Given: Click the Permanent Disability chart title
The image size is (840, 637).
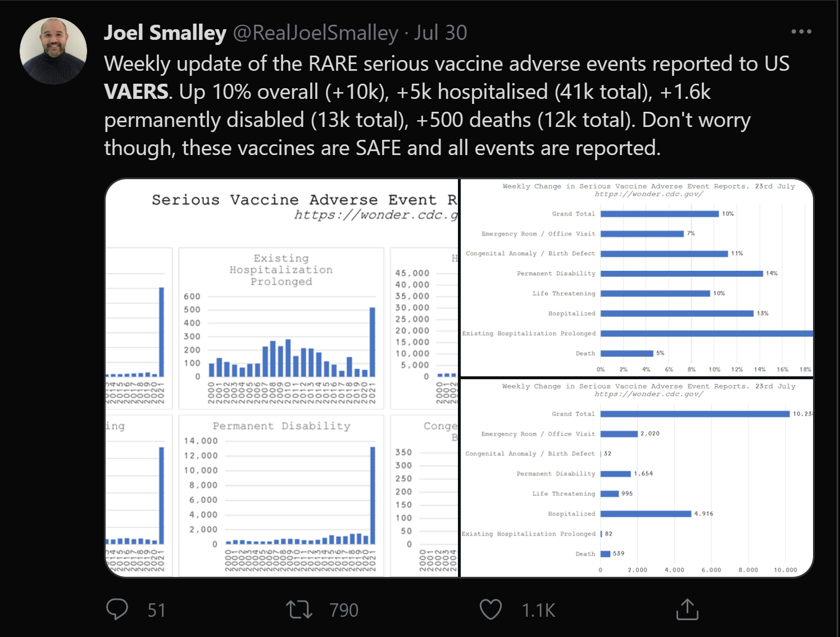Looking at the screenshot, I should 281,426.
